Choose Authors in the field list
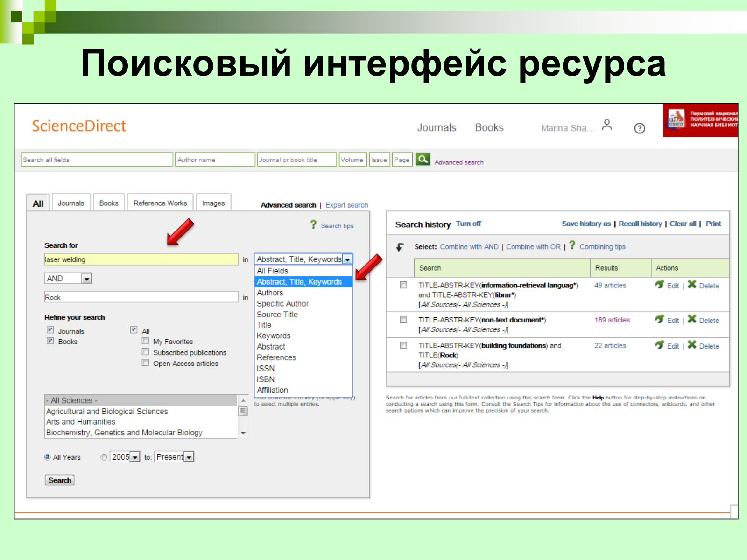This screenshot has height=560, width=747. 303,293
